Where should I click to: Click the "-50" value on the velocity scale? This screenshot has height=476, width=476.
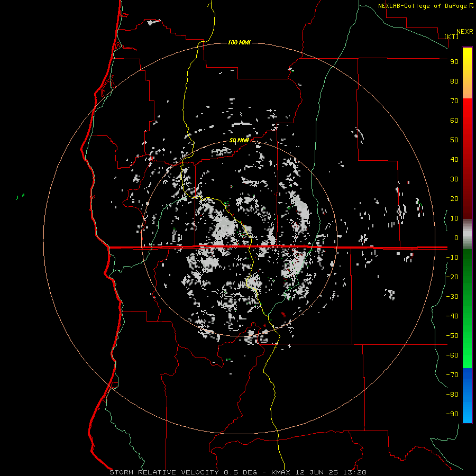(452, 336)
